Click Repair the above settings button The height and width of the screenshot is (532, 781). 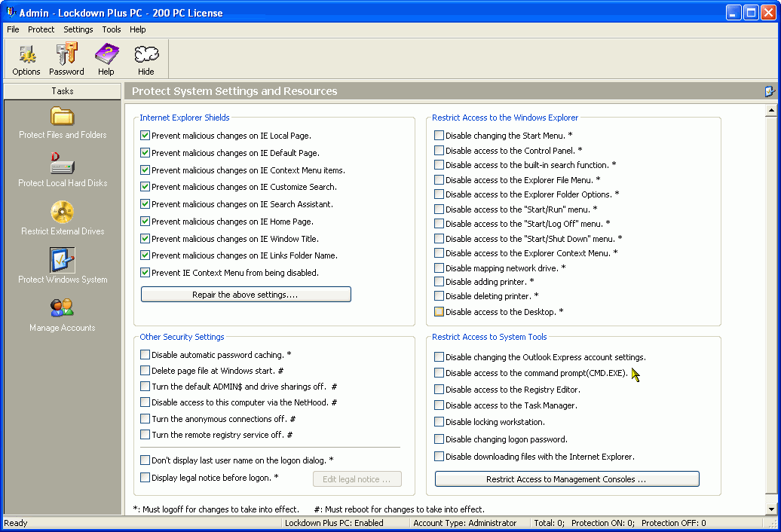coord(246,295)
